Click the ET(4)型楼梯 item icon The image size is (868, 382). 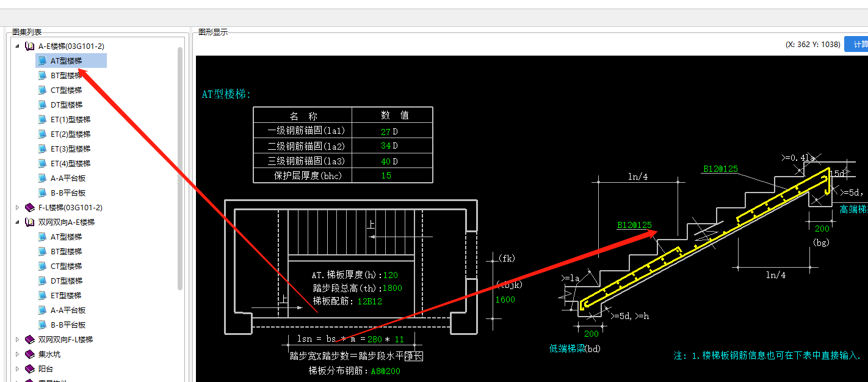[x=42, y=163]
